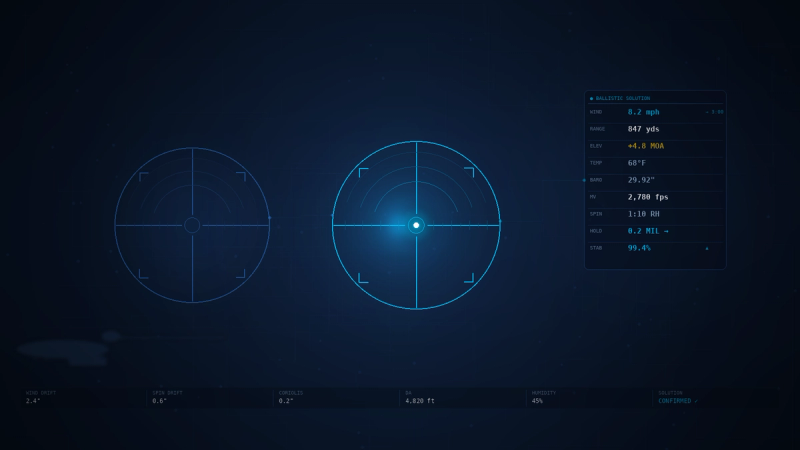Click the HOLD label in the solution panel

(595, 231)
